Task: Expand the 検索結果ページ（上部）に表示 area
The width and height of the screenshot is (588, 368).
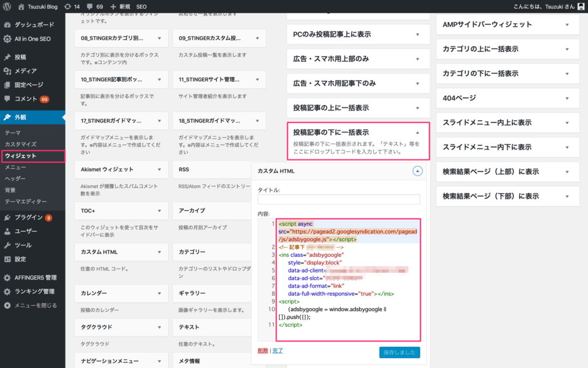Action: (x=567, y=172)
